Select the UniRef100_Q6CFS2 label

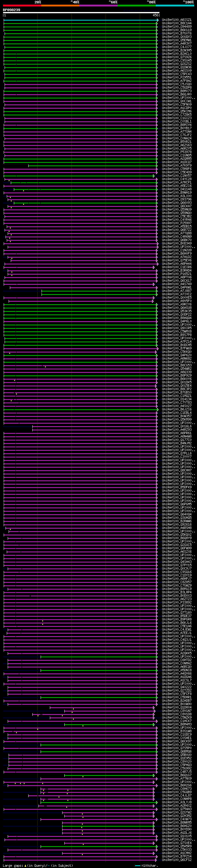[176, 860]
